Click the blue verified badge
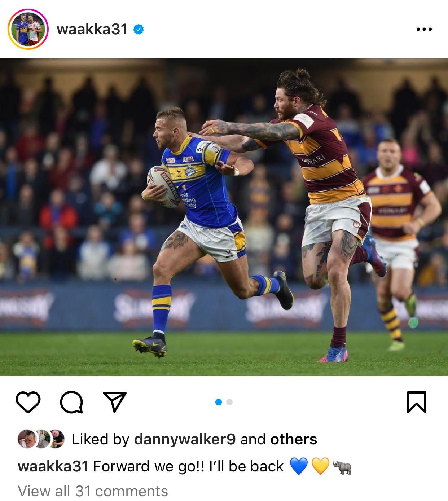Screen dimensions: 448x501 click(139, 29)
